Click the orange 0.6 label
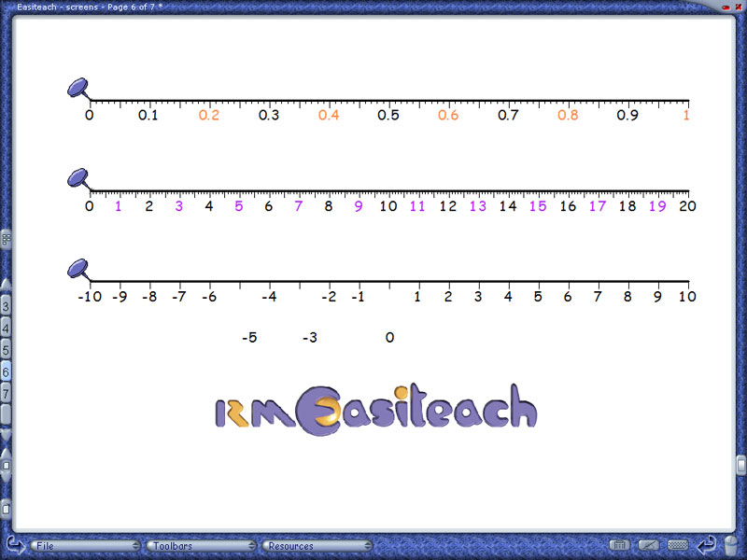This screenshot has height=560, width=747. 448,115
